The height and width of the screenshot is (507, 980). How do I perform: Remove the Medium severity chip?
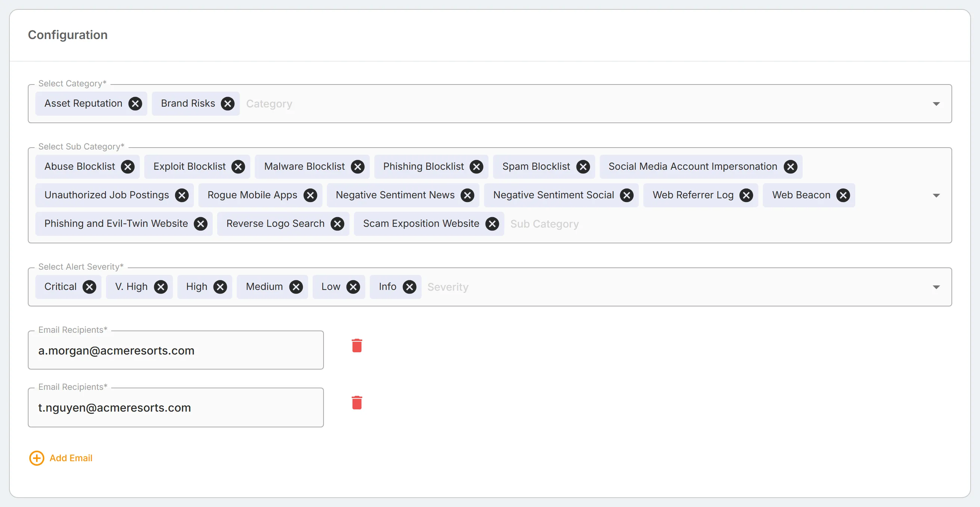296,287
